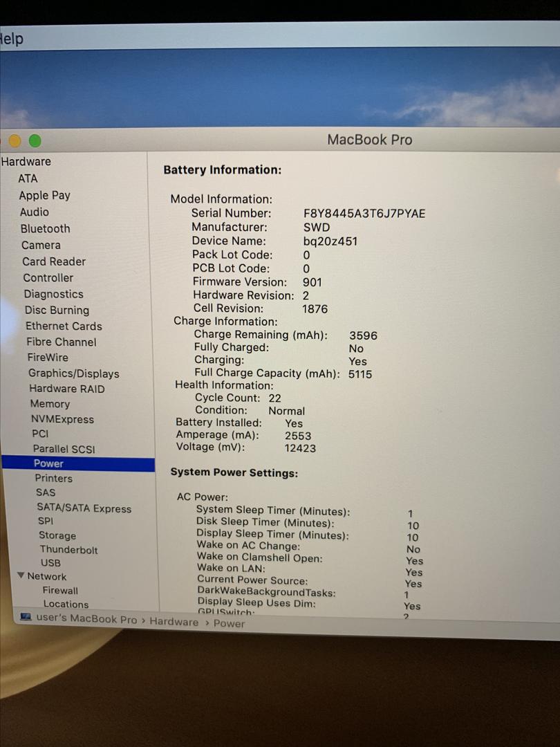Click the Model Information label

point(221,199)
